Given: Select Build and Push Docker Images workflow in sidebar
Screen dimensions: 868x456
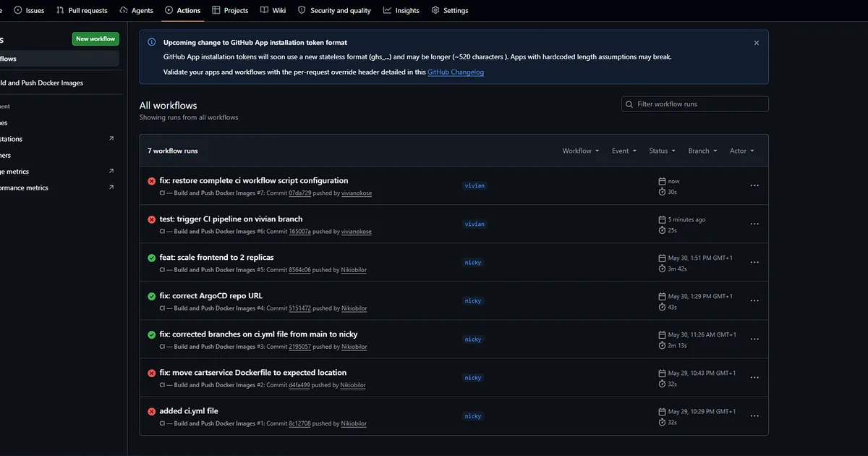Looking at the screenshot, I should tap(42, 83).
